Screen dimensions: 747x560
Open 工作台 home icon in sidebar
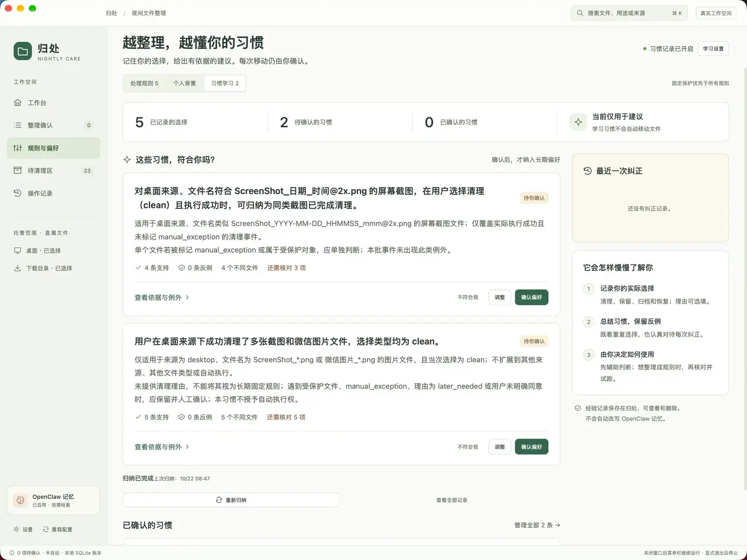[x=17, y=103]
